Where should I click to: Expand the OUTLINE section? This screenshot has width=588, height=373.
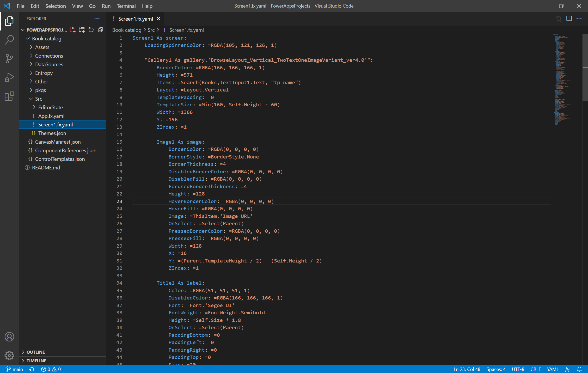click(36, 352)
